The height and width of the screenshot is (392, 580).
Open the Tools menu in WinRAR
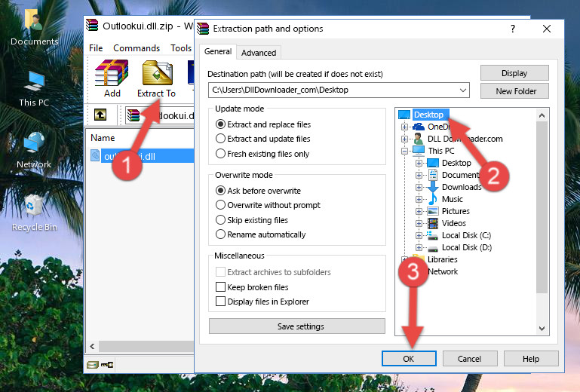pos(181,48)
